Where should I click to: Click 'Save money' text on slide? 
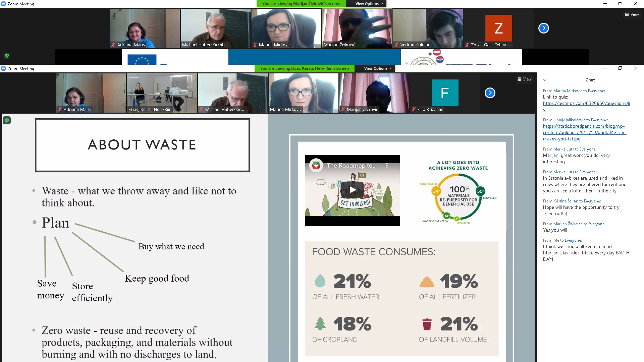click(x=51, y=289)
